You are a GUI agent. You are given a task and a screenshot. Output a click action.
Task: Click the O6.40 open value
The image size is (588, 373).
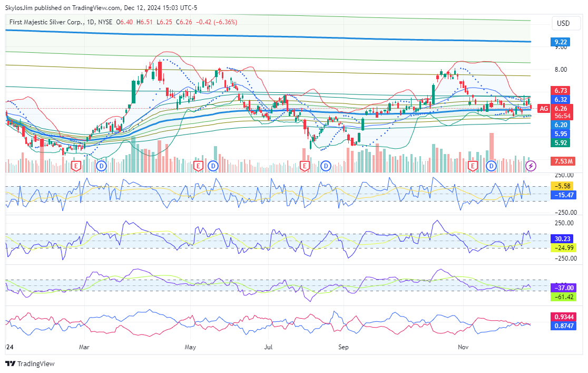(x=124, y=22)
